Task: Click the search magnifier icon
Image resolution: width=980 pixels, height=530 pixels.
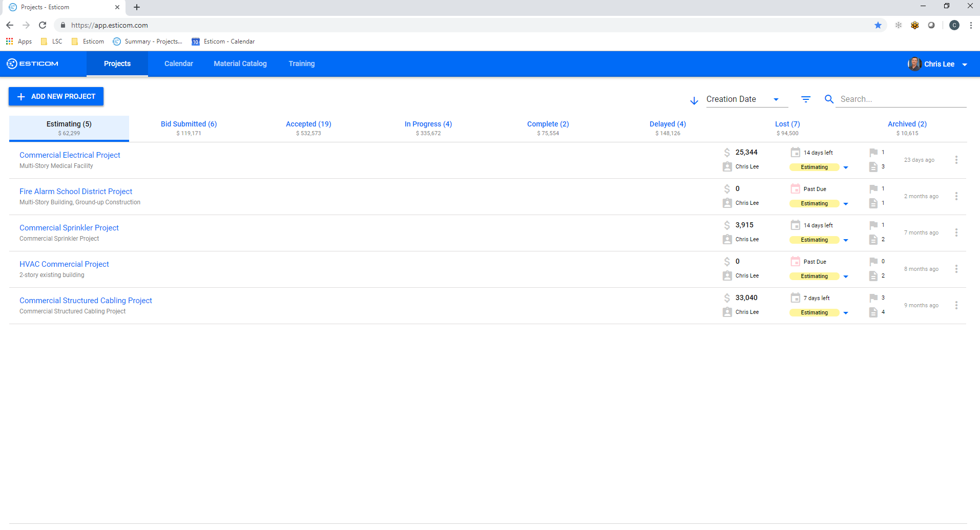Action: (x=829, y=99)
